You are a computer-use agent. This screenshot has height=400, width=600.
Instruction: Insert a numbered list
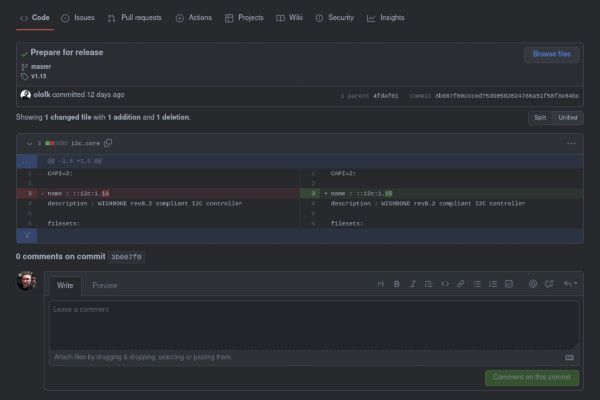point(493,284)
